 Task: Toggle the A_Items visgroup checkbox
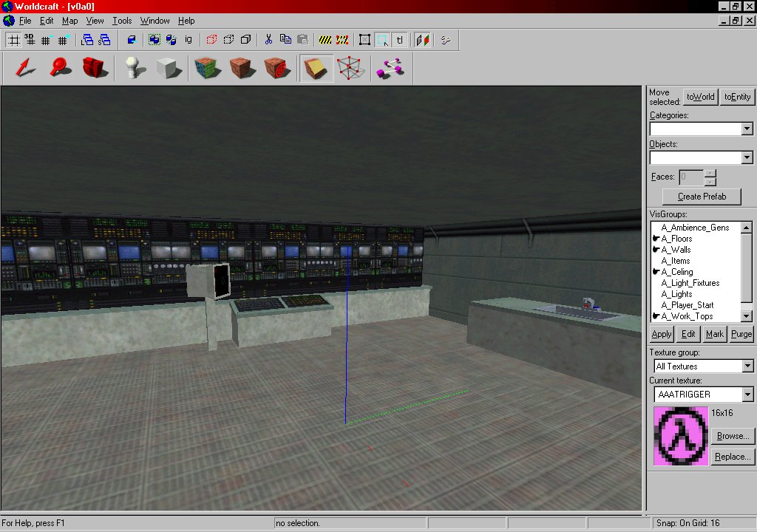(656, 261)
